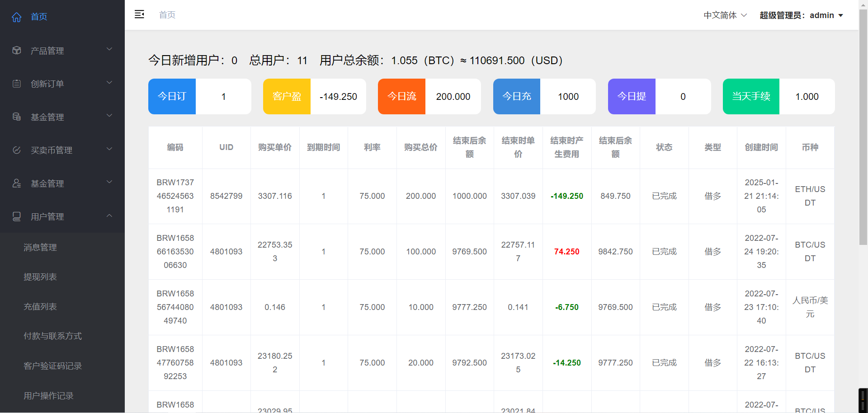Toggle the sidebar collapse hamburger icon
The height and width of the screenshot is (413, 868).
click(139, 14)
